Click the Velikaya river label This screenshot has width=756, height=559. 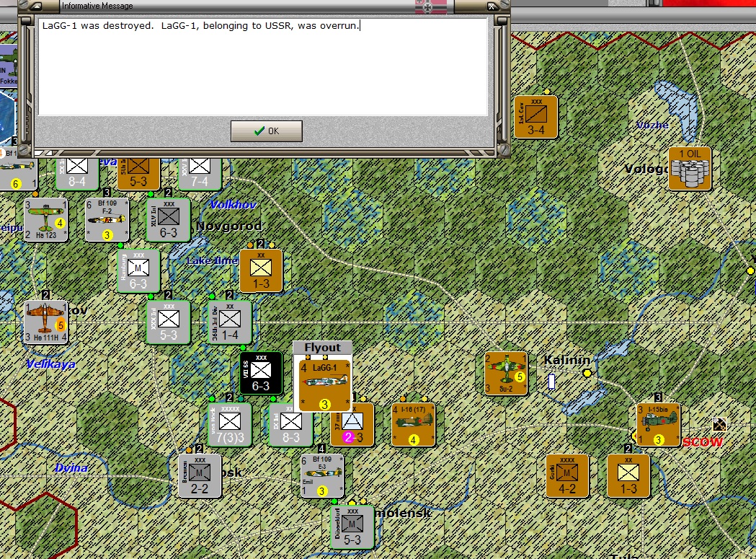point(50,364)
